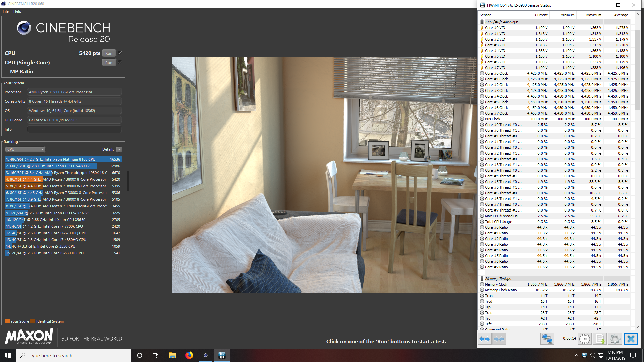Select Bus Clock sensor row
The height and width of the screenshot is (362, 644).
coord(554,119)
